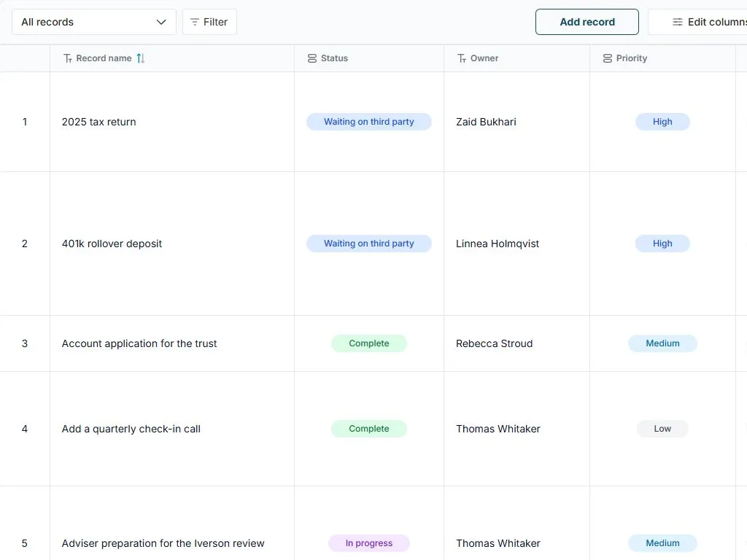Click the sort arrows beside Record name
747x560 pixels.
point(141,58)
